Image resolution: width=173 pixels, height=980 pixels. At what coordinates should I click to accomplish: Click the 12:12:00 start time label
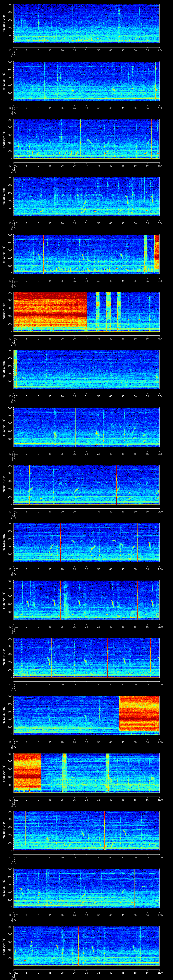tap(14, 684)
